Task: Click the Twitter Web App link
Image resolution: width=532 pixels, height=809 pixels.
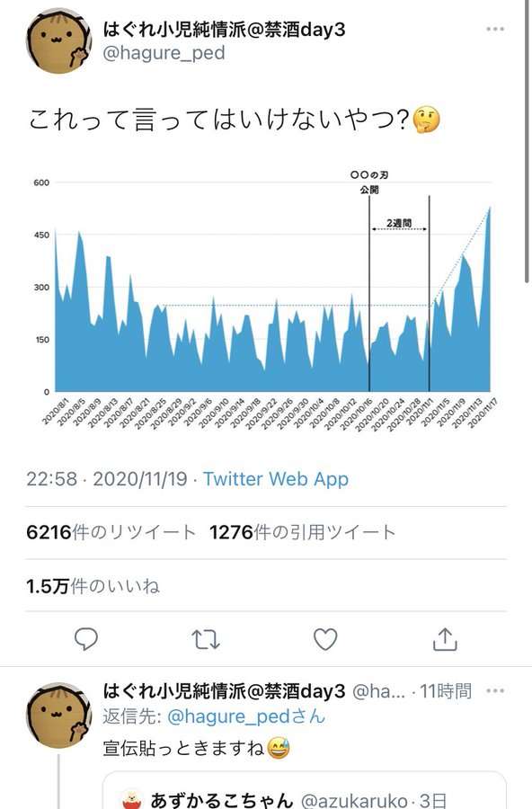Action: [x=276, y=479]
